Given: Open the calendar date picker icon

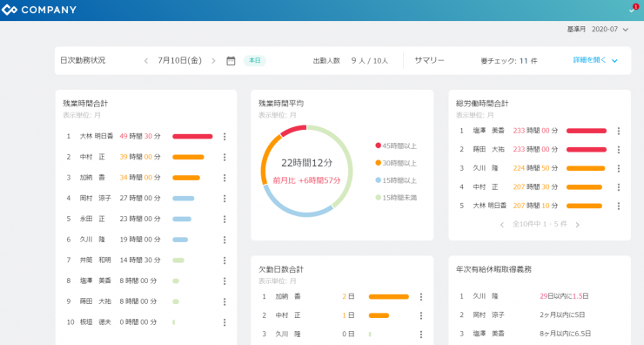Looking at the screenshot, I should point(231,61).
